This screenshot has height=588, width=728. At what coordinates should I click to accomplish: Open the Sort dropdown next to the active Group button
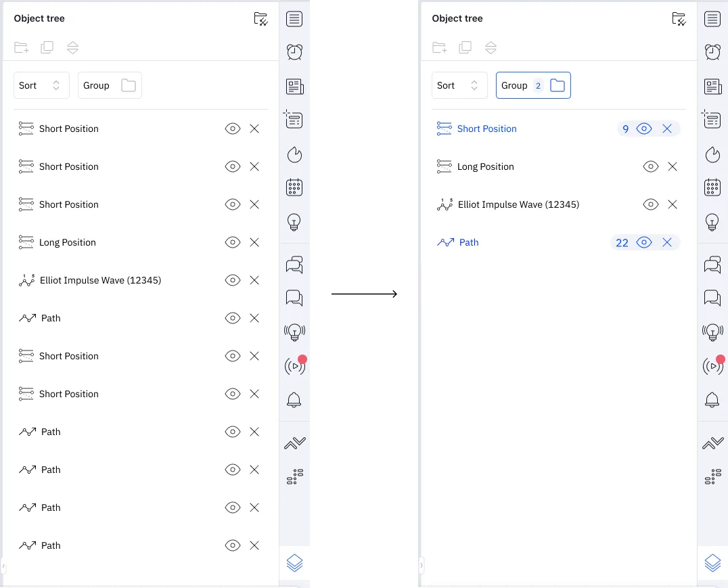coord(459,85)
